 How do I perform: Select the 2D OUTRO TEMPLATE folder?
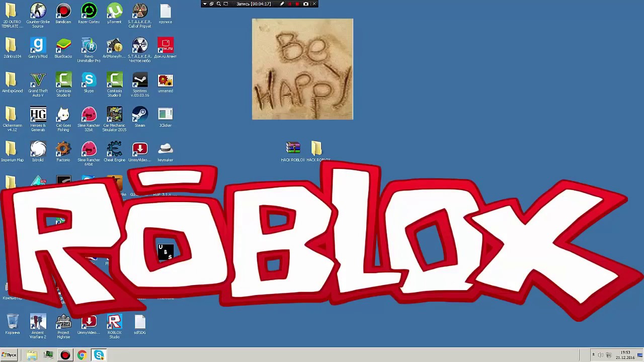[x=12, y=15]
